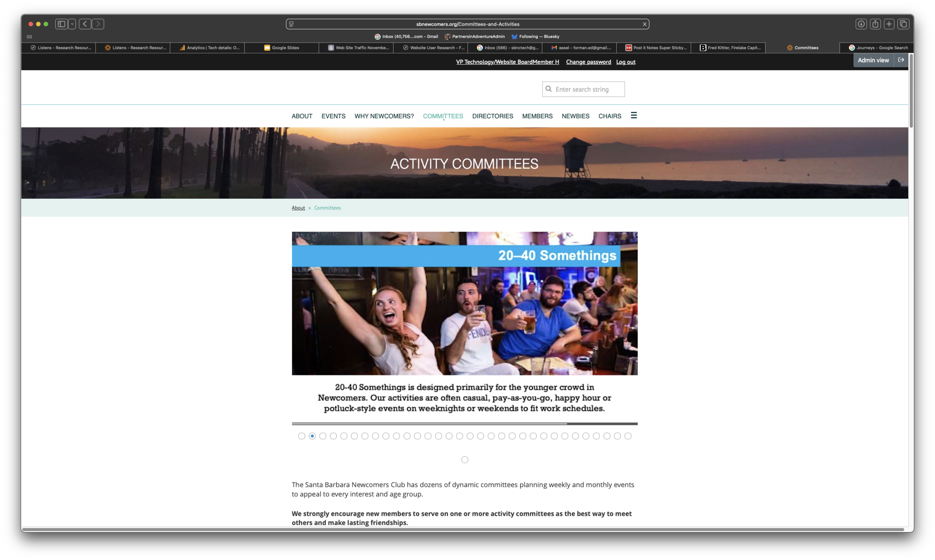This screenshot has height=560, width=935.
Task: Open the hamburger menu icon after CHAIRS
Action: point(633,115)
